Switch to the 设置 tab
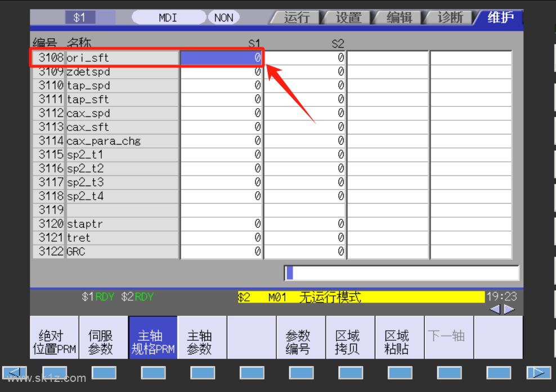Image resolution: width=556 pixels, height=392 pixels. 348,17
